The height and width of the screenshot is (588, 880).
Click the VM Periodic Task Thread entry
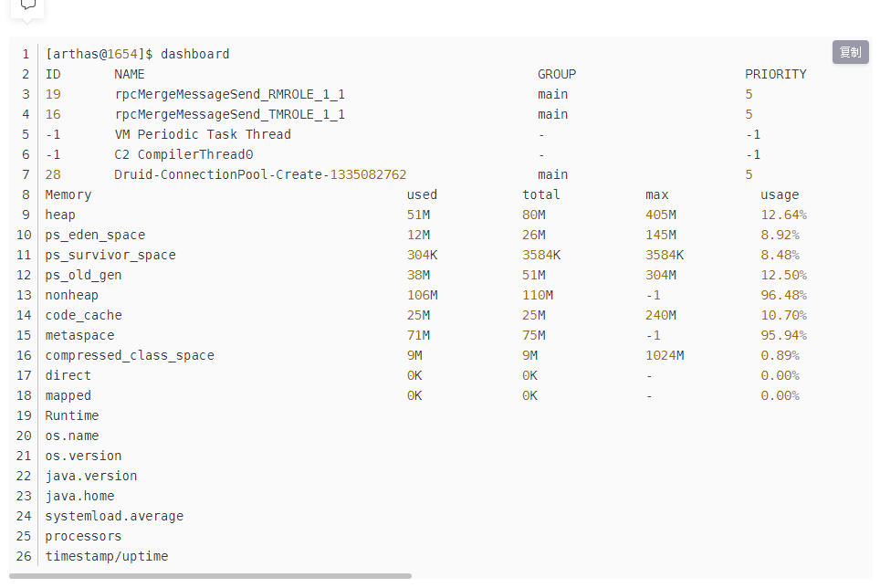click(x=202, y=134)
